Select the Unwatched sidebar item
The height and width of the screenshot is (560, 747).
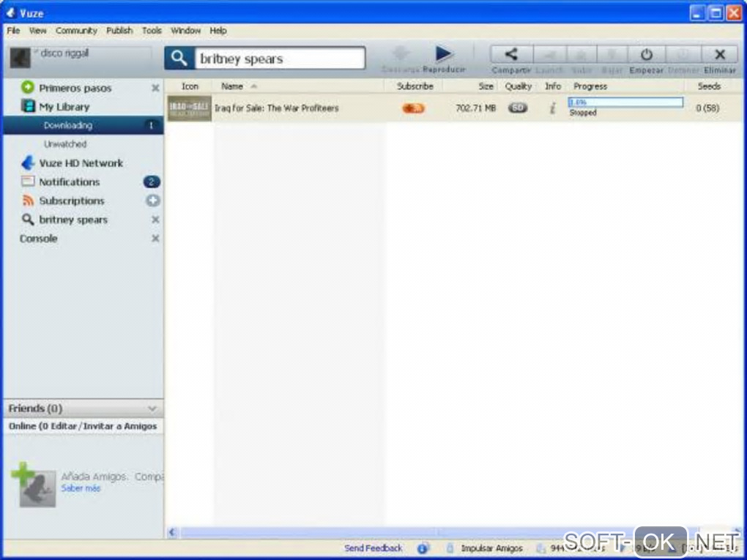tap(65, 143)
